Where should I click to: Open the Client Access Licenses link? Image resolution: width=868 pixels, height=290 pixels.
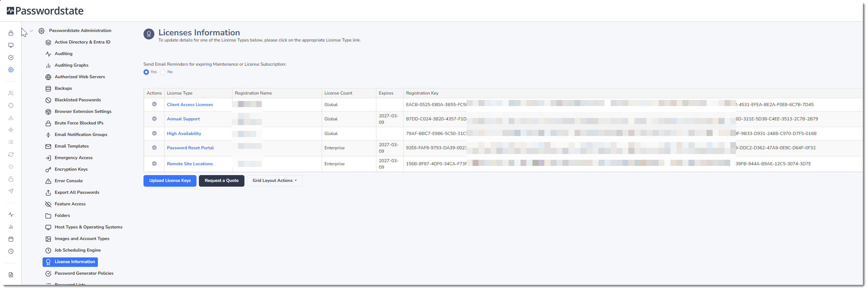(190, 105)
